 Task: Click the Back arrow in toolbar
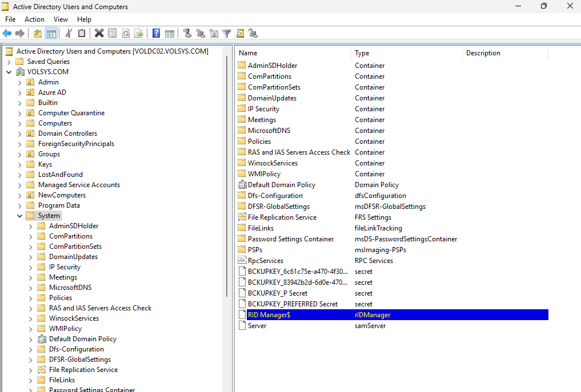tap(7, 34)
